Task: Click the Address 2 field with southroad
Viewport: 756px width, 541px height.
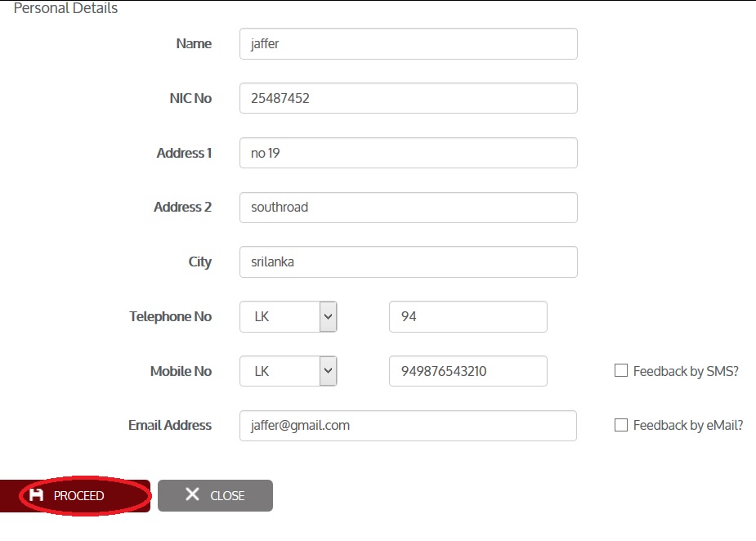Action: point(408,208)
